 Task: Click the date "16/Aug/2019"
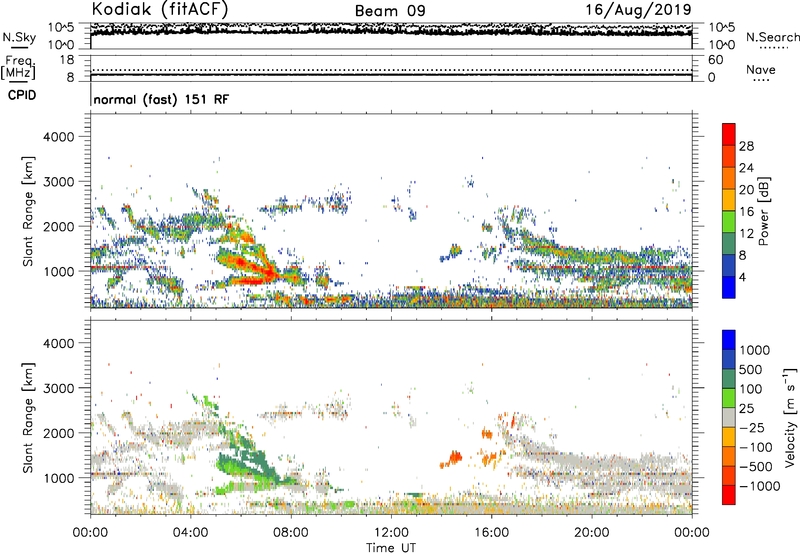[x=638, y=10]
